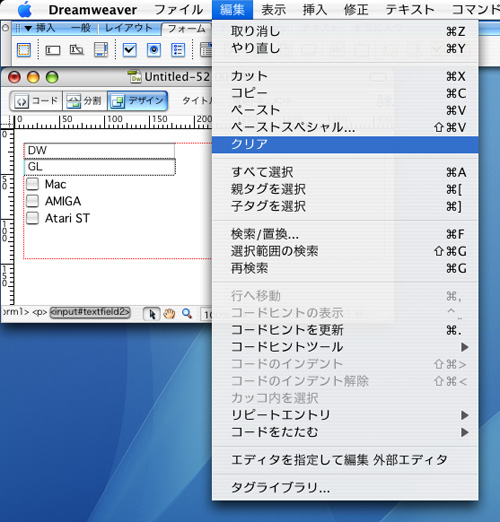Screen dimensions: 500x522
Task: Choose エディタを指定して編集 外部エディタ
Action: pos(345,460)
